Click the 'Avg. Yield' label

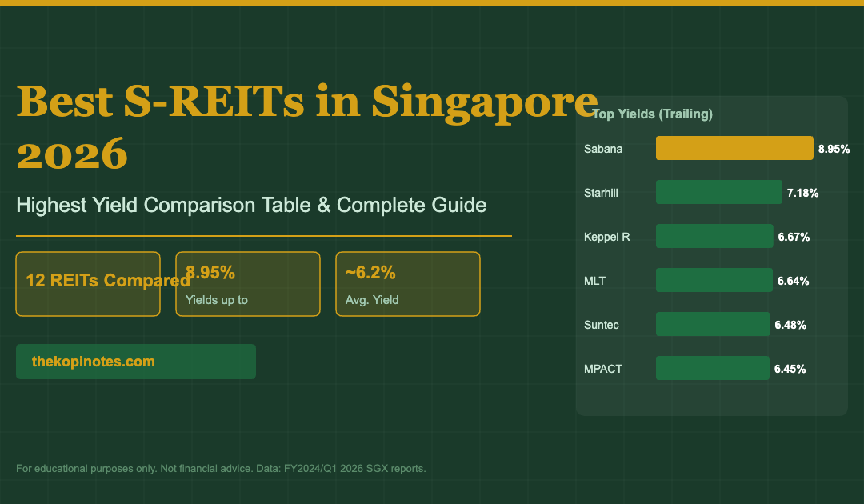(x=372, y=300)
